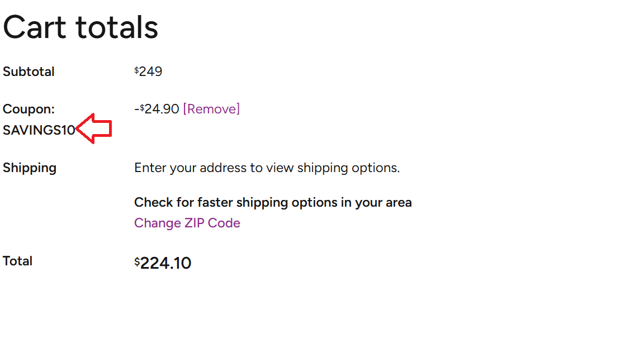The image size is (644, 362).
Task: Select the -$24.90 discount amount
Action: tap(157, 108)
